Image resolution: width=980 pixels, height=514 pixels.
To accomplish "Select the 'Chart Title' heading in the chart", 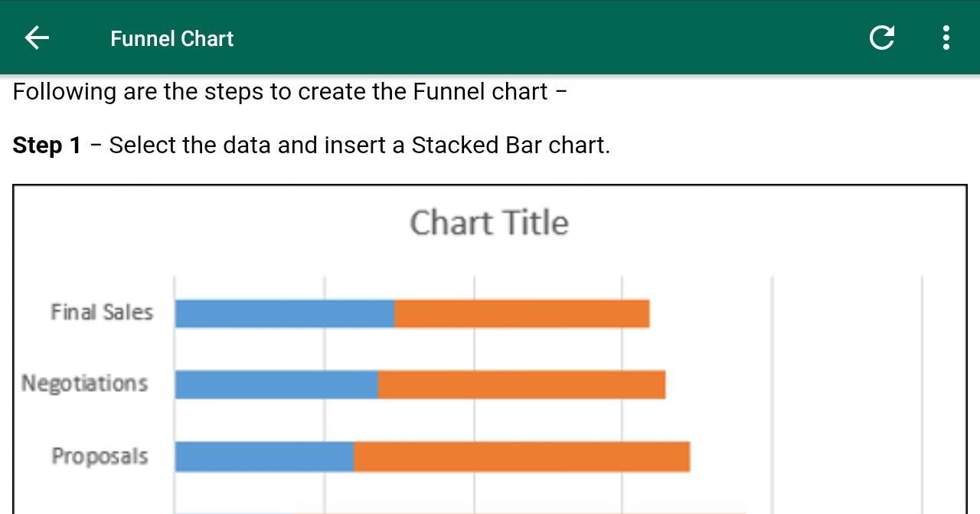I will 489,223.
